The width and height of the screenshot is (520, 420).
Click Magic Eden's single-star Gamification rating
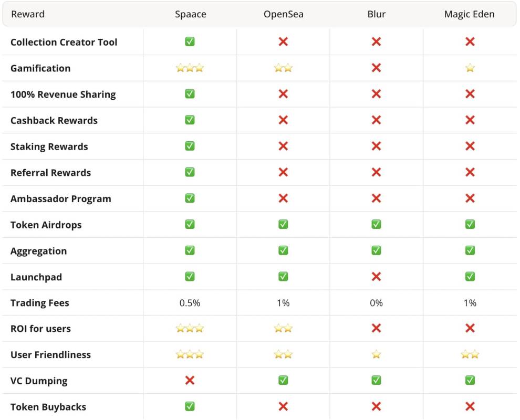pos(470,68)
